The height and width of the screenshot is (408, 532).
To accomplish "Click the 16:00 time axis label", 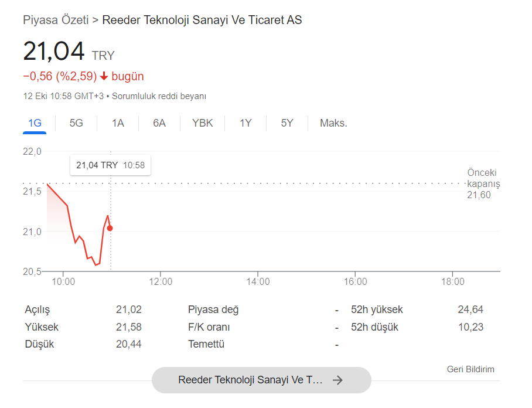I will pyautogui.click(x=355, y=281).
